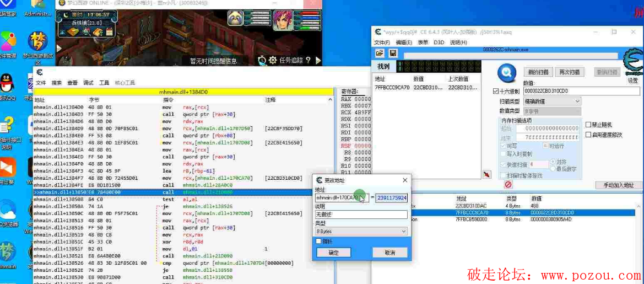
Task: Click the red-haired character avatar in game
Action: point(283,20)
